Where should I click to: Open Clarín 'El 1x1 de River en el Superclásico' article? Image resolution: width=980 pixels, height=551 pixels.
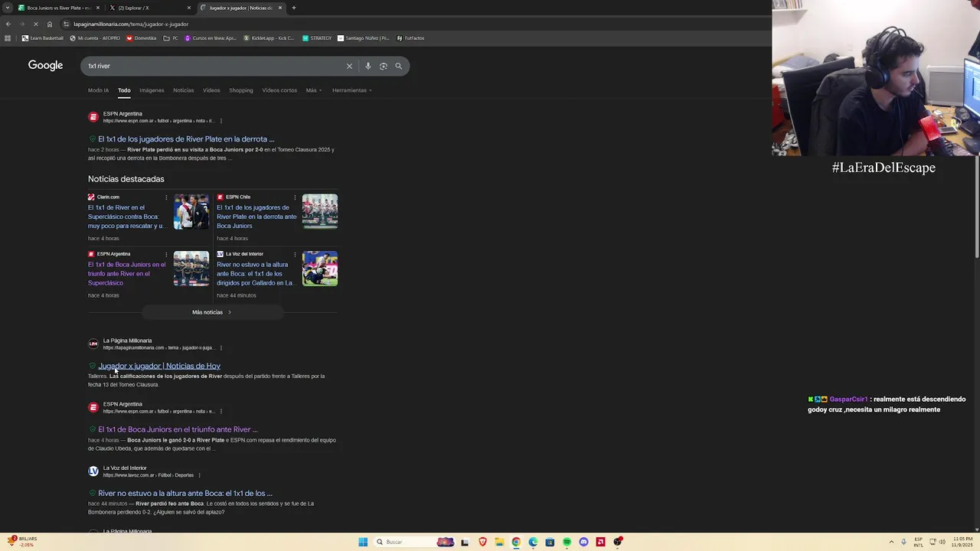(126, 217)
